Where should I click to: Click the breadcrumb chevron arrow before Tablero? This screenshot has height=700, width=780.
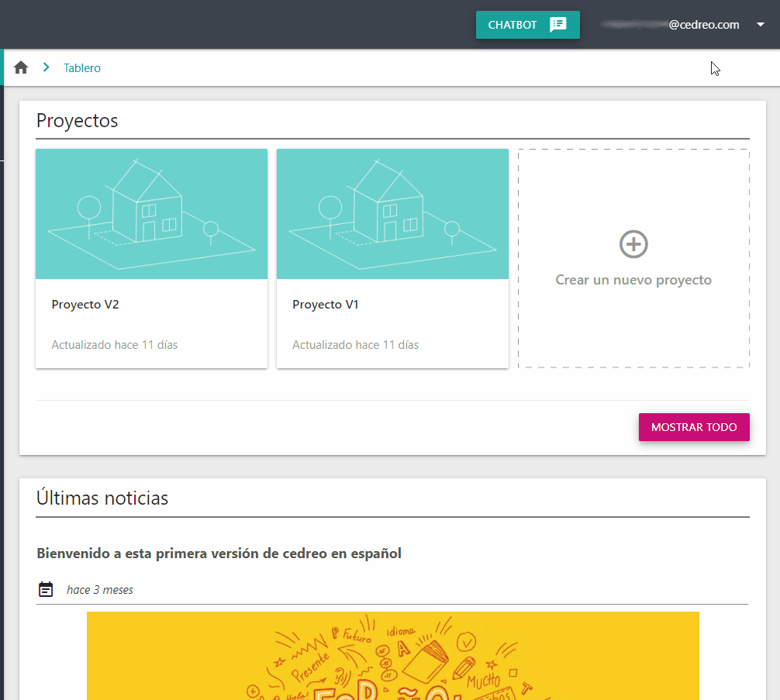[47, 67]
